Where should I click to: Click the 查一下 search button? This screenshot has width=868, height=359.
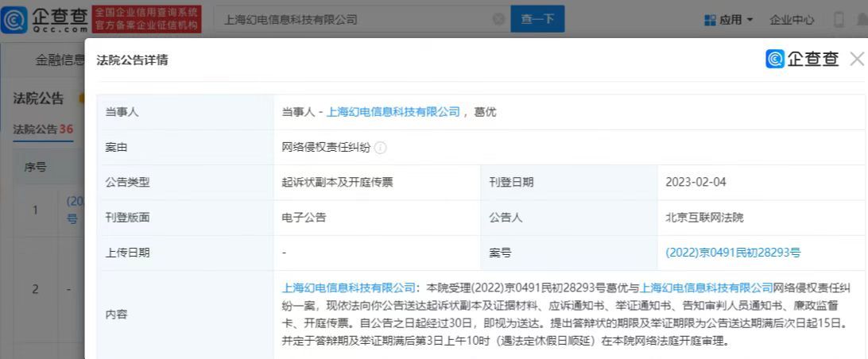(x=537, y=19)
